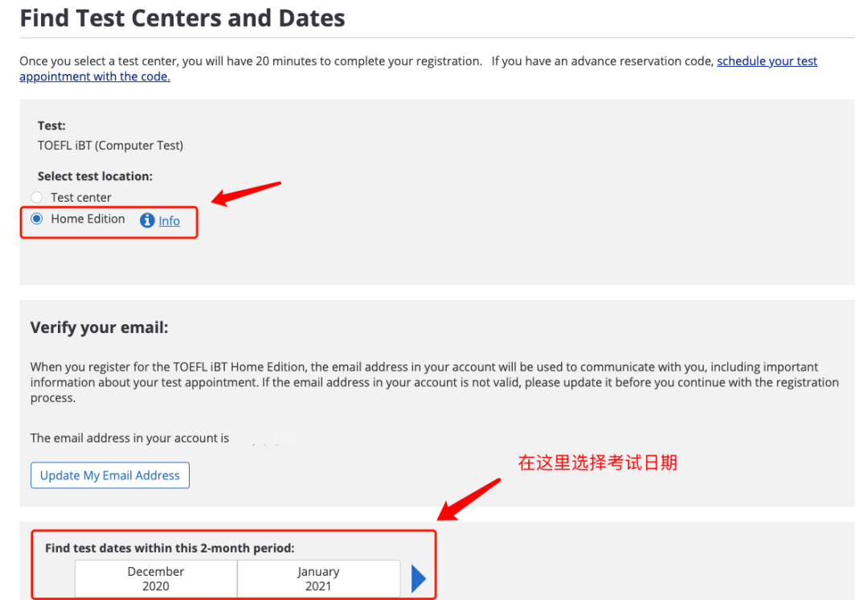This screenshot has width=868, height=600.
Task: Click the blue info circle icon
Action: [147, 220]
